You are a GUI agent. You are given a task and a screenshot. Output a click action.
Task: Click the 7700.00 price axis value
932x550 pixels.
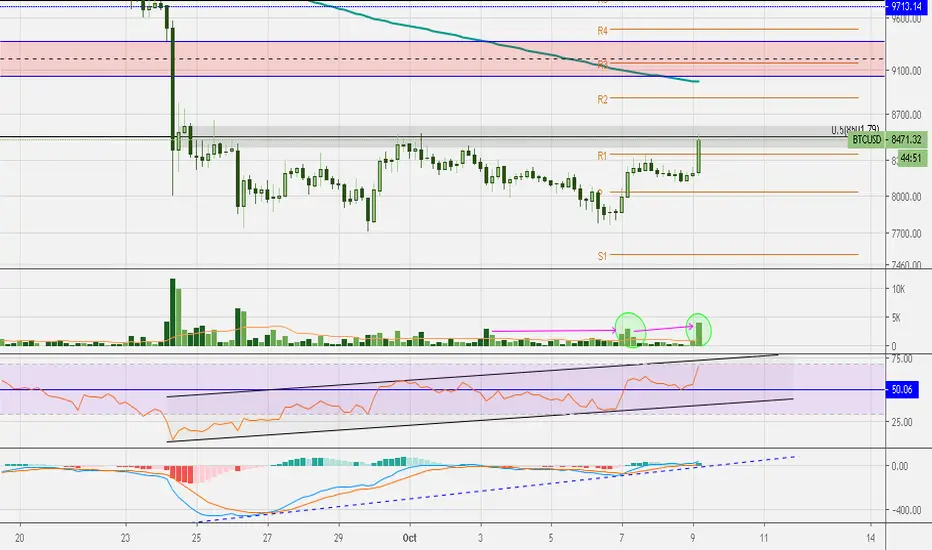point(906,234)
